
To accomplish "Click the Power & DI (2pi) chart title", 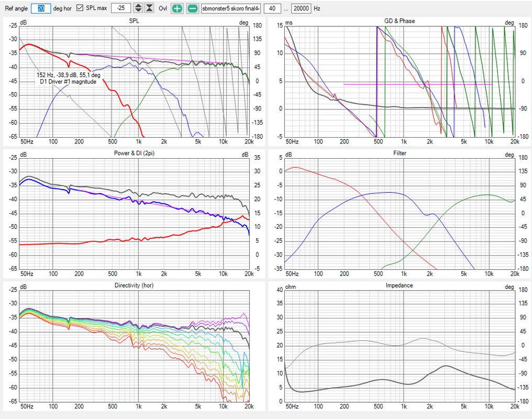I will pyautogui.click(x=134, y=153).
